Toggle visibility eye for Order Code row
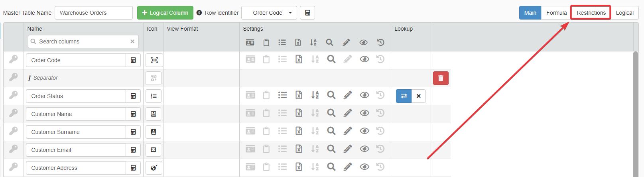 point(364,59)
